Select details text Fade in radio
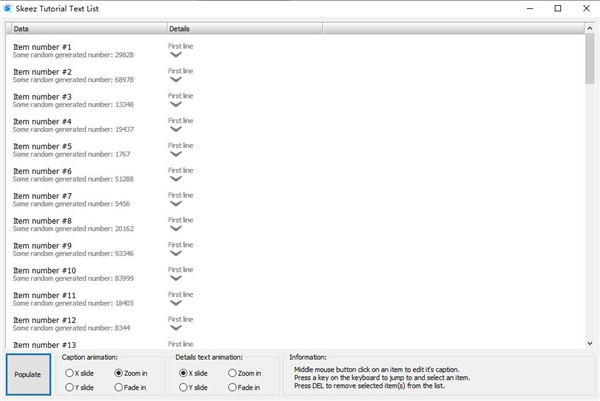This screenshot has width=600, height=401. point(233,387)
